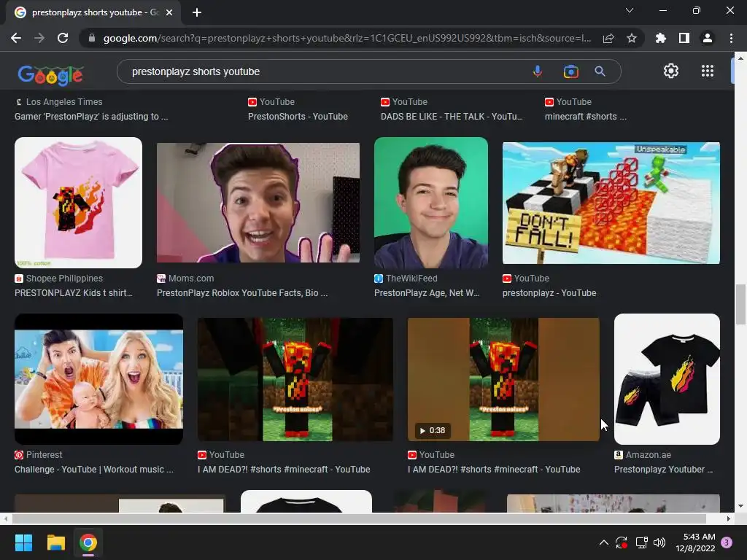This screenshot has height=560, width=747.
Task: Open the TheWikiFeed green background photo
Action: tap(430, 203)
